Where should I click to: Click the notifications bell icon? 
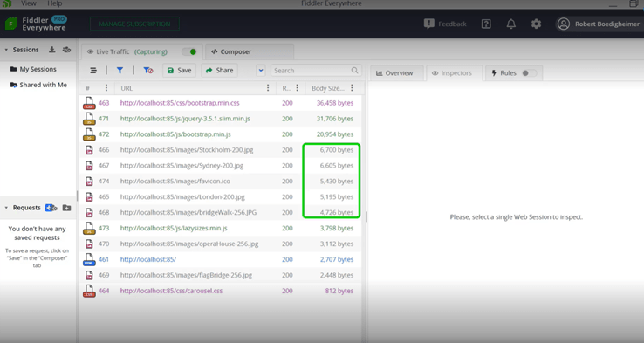point(511,24)
